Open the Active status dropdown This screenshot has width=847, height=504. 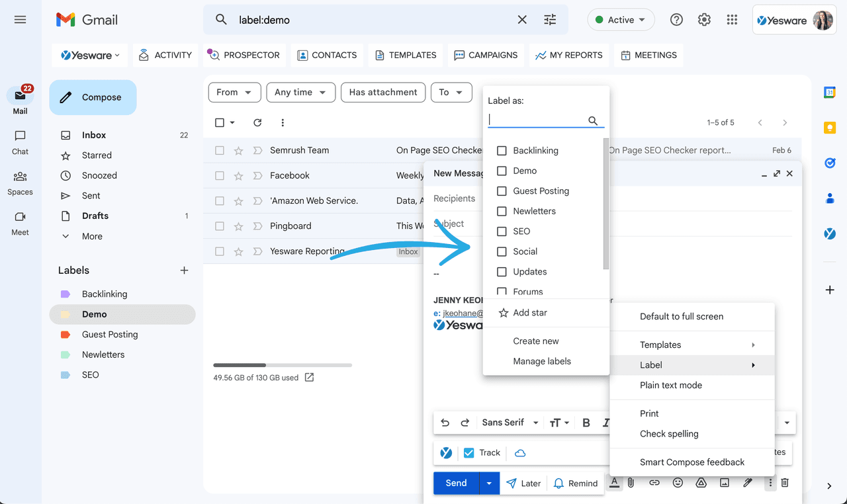pos(621,20)
